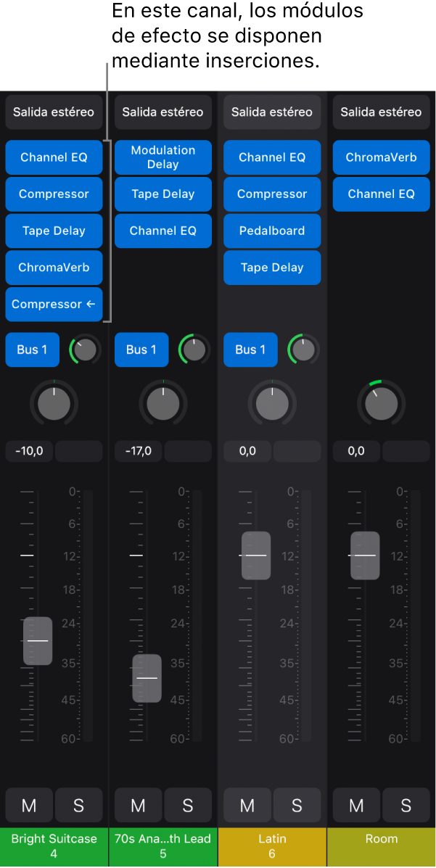Screen dimensions: 436x868
Task: Open Salida estéreo output menu on Bright Suitcase
Action: pyautogui.click(x=54, y=112)
